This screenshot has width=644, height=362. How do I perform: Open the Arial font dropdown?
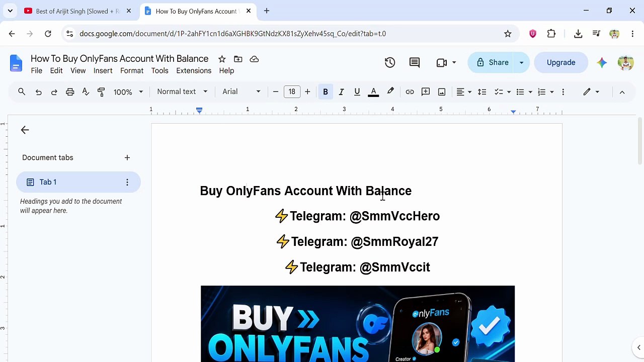[x=242, y=92]
